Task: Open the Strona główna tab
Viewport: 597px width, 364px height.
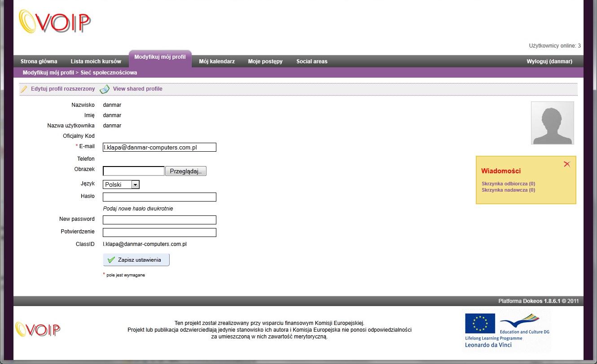Action: [39, 61]
